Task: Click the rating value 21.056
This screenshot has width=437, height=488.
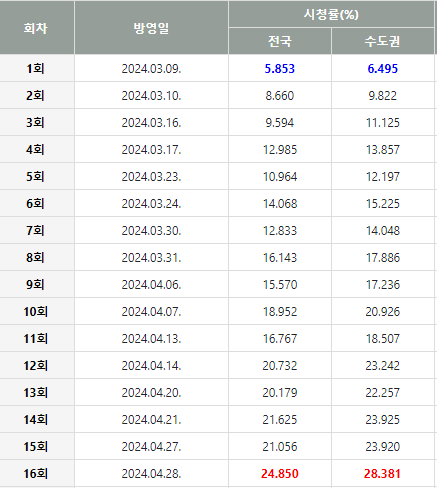Action: (x=280, y=447)
